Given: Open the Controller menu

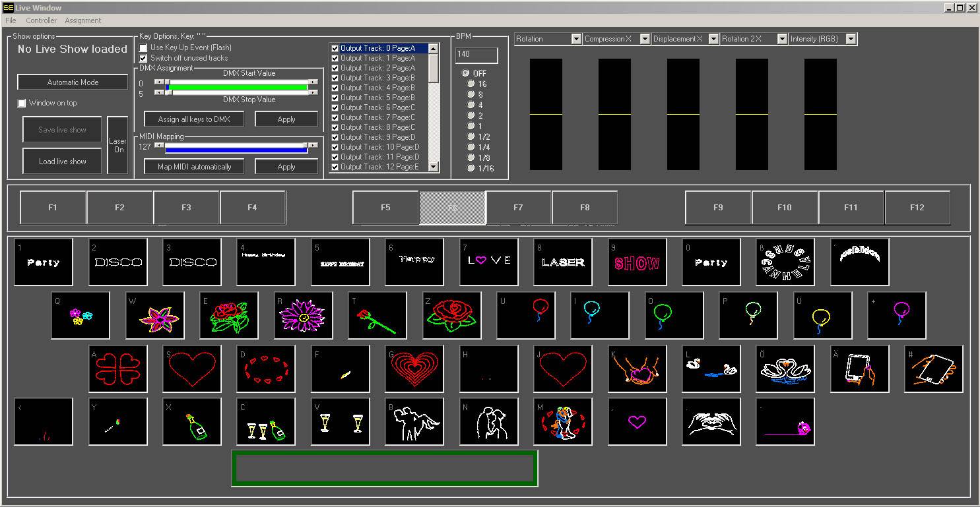Looking at the screenshot, I should coord(41,20).
